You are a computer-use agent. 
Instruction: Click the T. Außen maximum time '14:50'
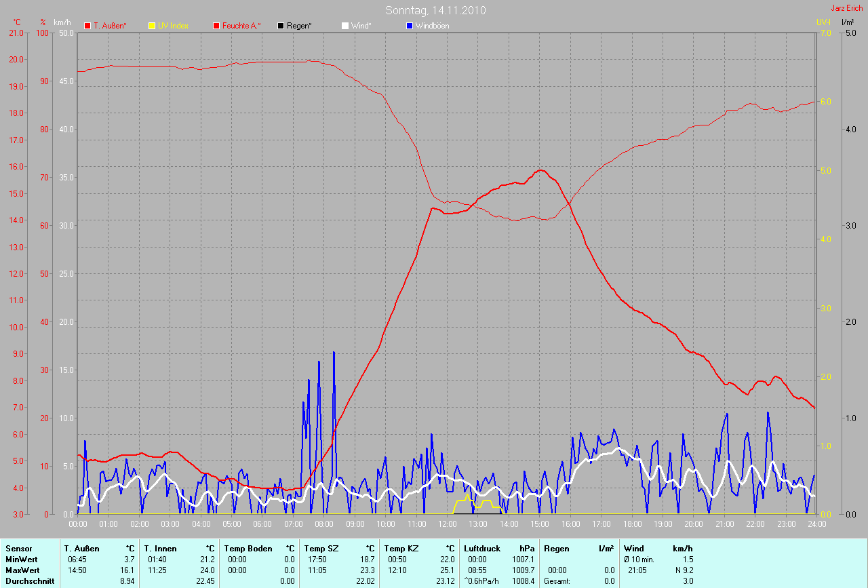[78, 570]
